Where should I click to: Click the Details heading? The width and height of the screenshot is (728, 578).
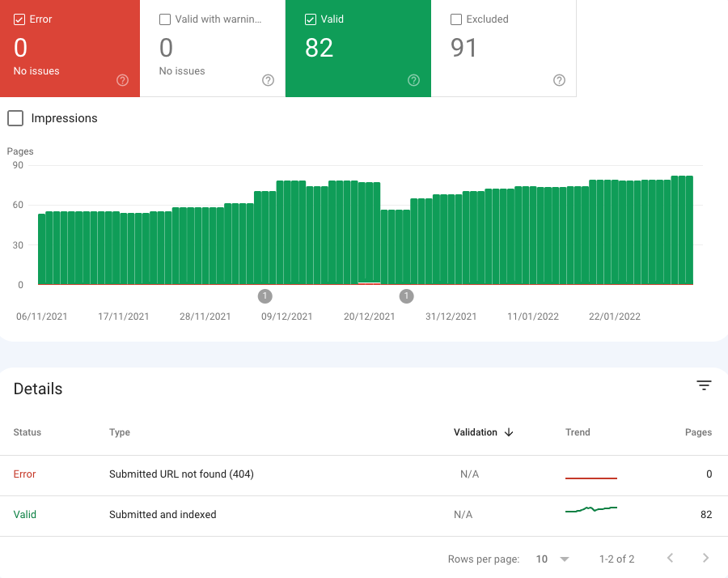(37, 389)
